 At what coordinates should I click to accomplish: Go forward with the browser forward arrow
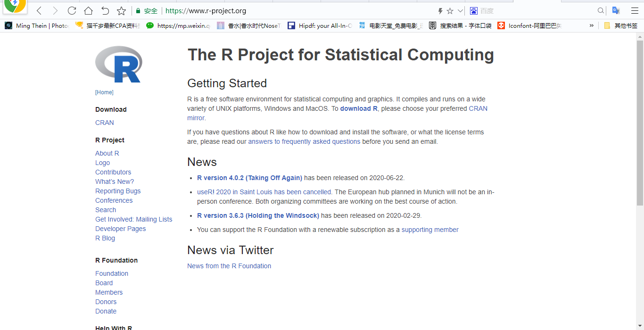[x=55, y=10]
